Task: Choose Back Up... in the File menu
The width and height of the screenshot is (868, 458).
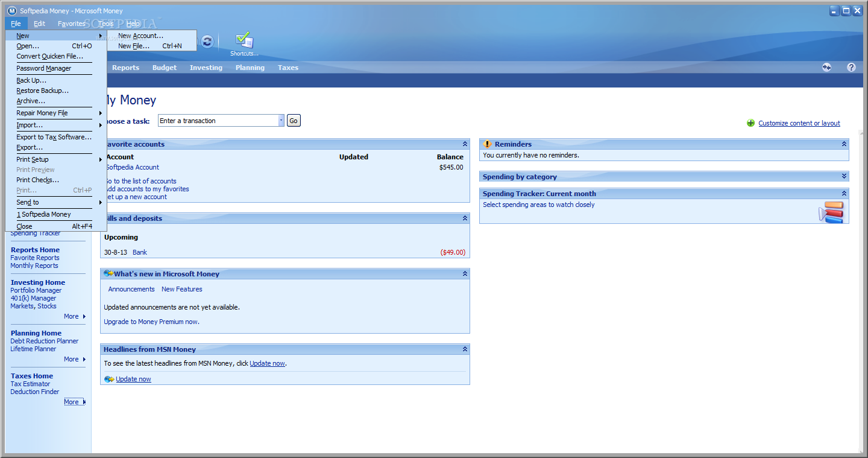Action: [x=55, y=80]
